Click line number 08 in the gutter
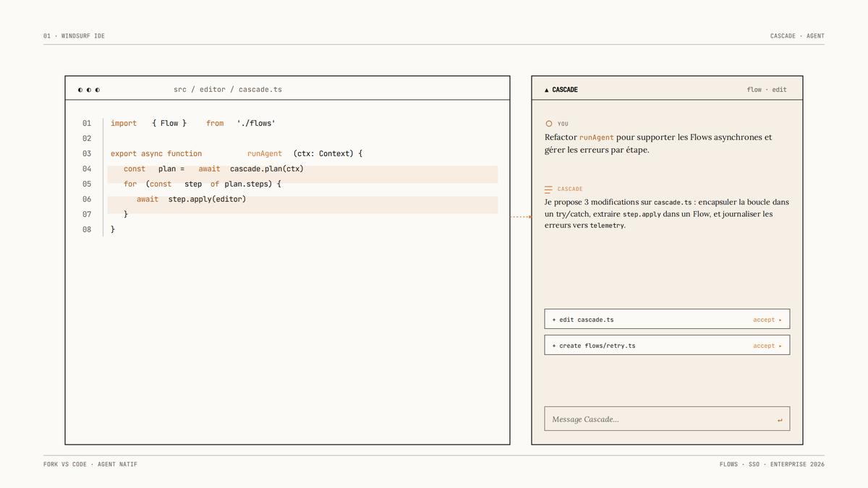The height and width of the screenshot is (488, 868). tap(87, 230)
